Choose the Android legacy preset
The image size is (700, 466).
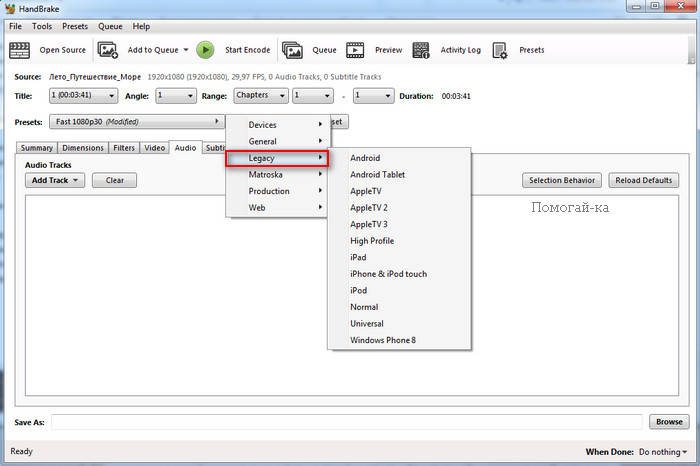400,158
